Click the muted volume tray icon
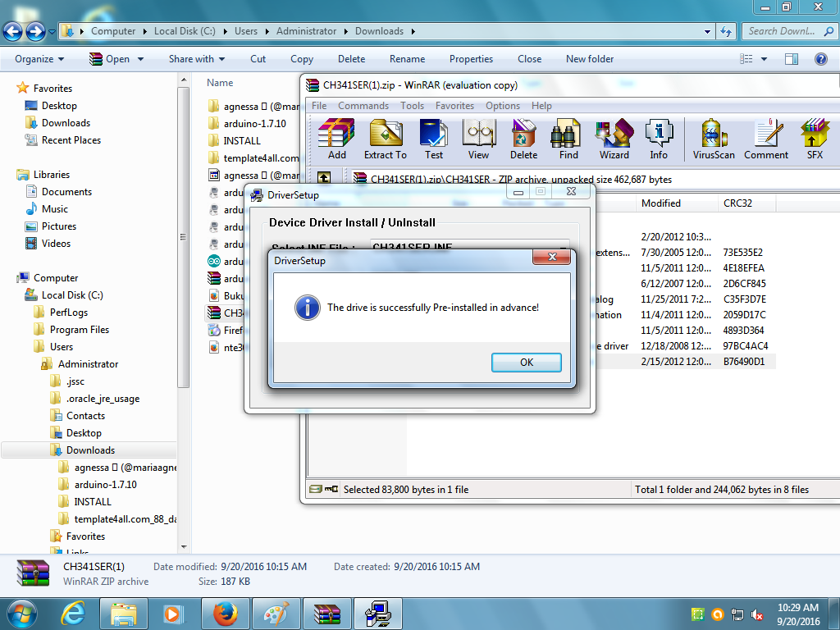 point(756,614)
